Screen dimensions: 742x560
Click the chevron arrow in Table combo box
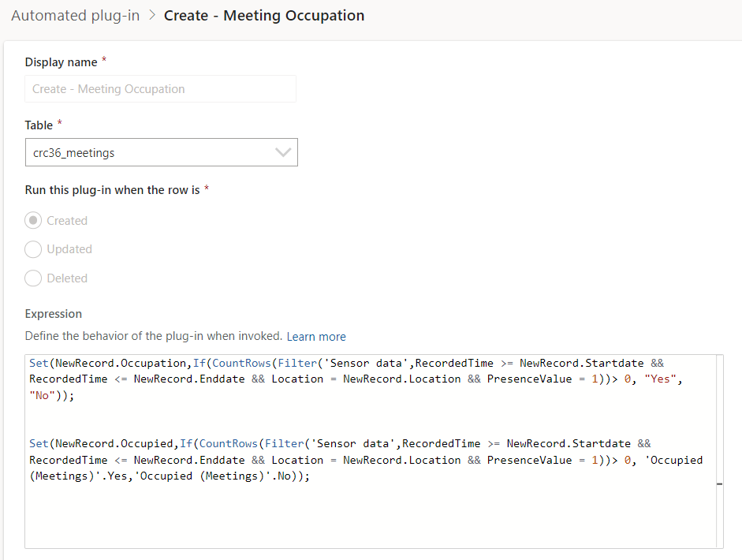click(x=283, y=152)
